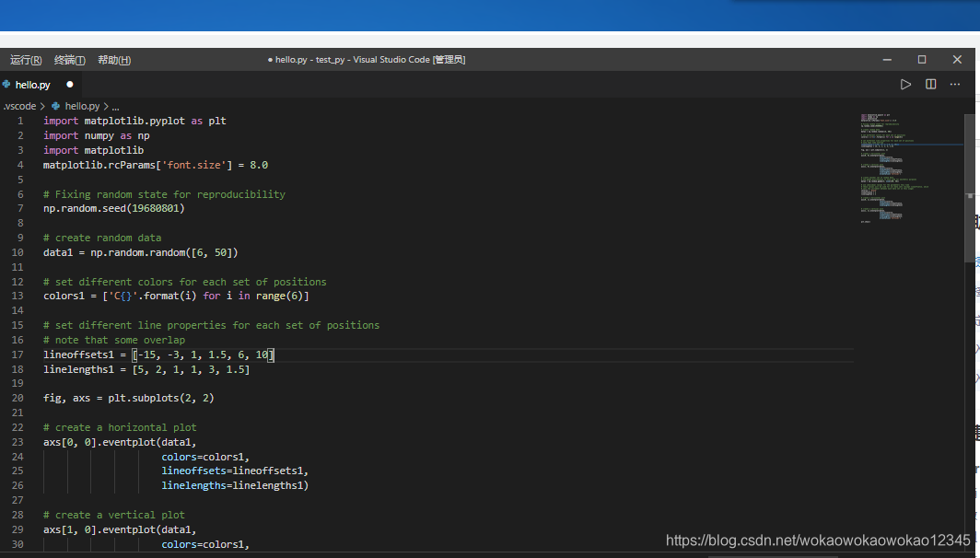980x558 pixels.
Task: Click the scroll-down arrow on the editor scrollbar
Action: 970,549
